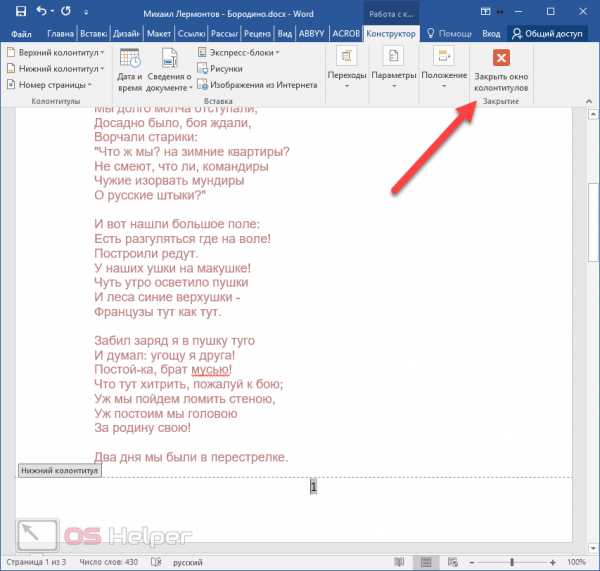Screen dimensions: 600x571
Task: Click the Помощник lightbulb search field
Action: click(x=449, y=34)
